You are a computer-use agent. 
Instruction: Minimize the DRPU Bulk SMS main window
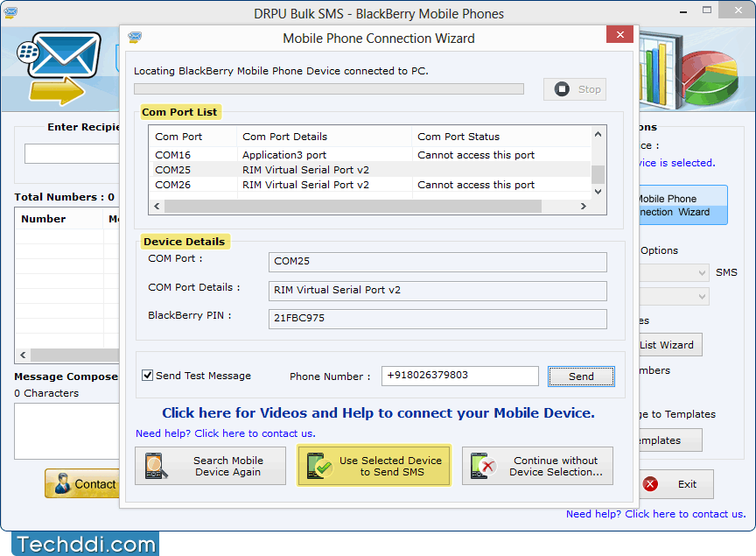tap(683, 11)
